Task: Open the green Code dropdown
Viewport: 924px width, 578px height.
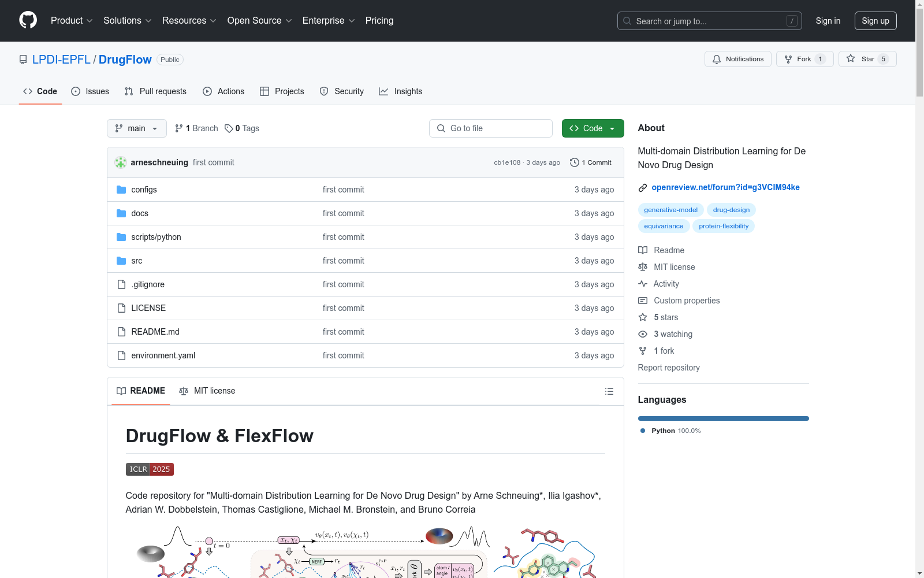Action: (x=593, y=128)
